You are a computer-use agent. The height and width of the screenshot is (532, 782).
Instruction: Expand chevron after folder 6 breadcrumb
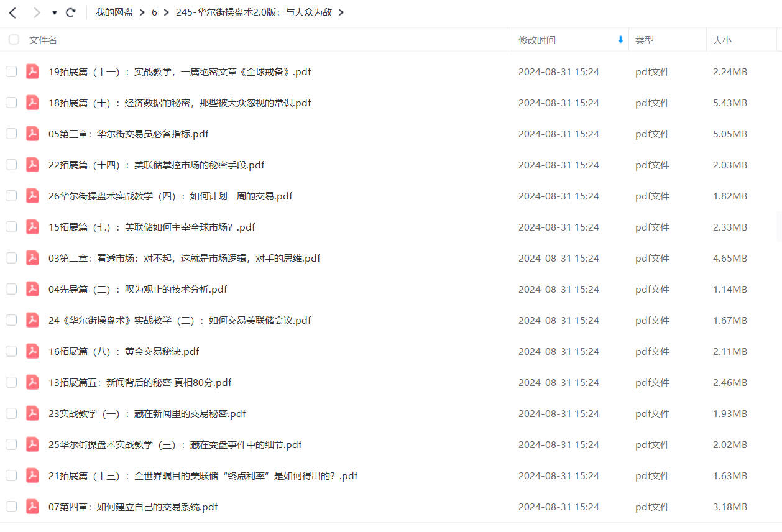[x=167, y=12]
